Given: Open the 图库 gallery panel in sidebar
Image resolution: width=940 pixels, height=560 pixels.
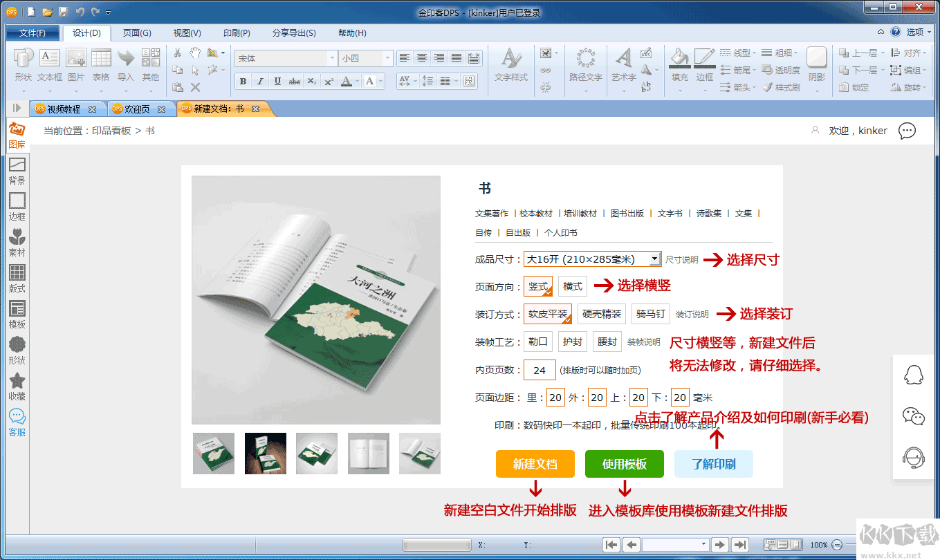Looking at the screenshot, I should click(x=17, y=135).
